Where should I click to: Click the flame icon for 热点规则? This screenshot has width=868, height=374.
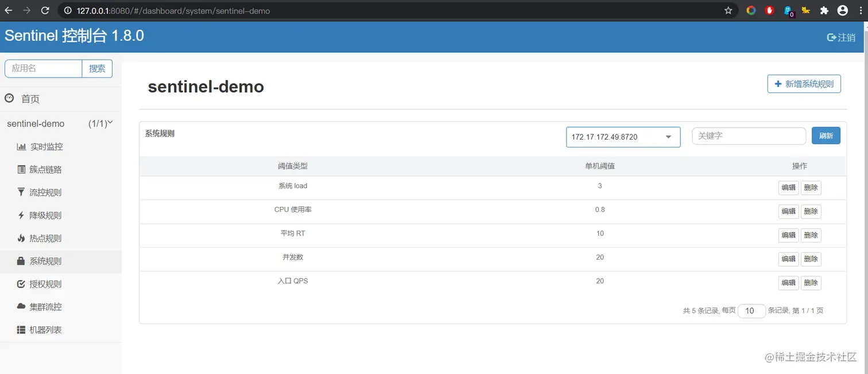[x=21, y=238]
